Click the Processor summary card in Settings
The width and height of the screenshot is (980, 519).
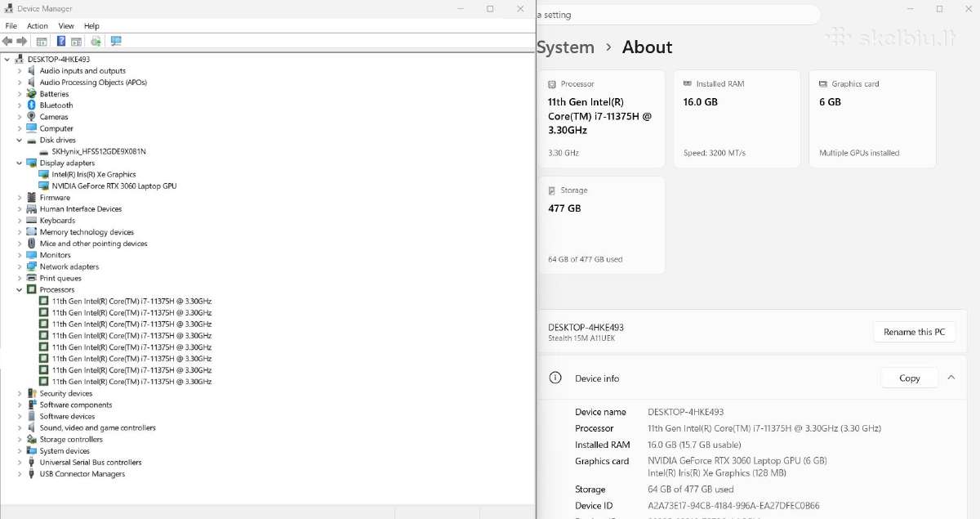pyautogui.click(x=603, y=119)
